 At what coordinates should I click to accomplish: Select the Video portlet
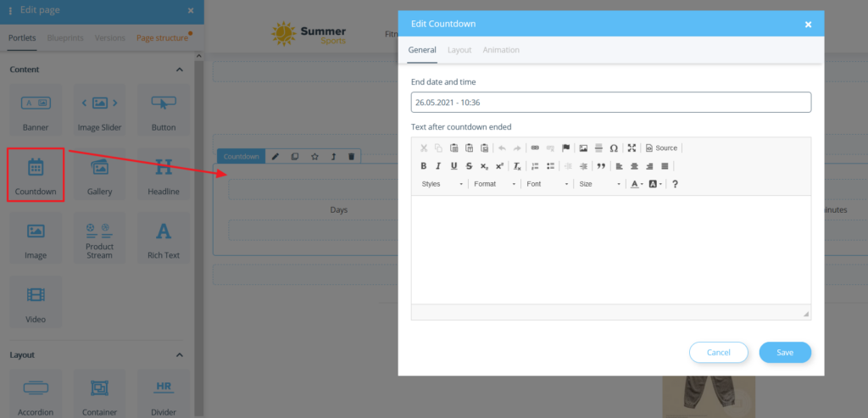click(36, 303)
